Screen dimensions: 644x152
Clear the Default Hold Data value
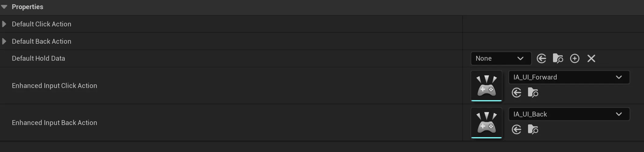click(591, 58)
